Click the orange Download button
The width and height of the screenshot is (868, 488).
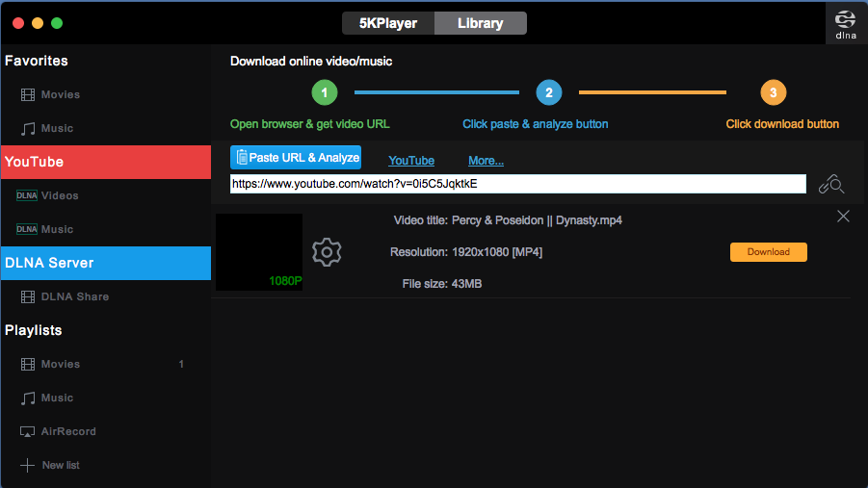769,252
